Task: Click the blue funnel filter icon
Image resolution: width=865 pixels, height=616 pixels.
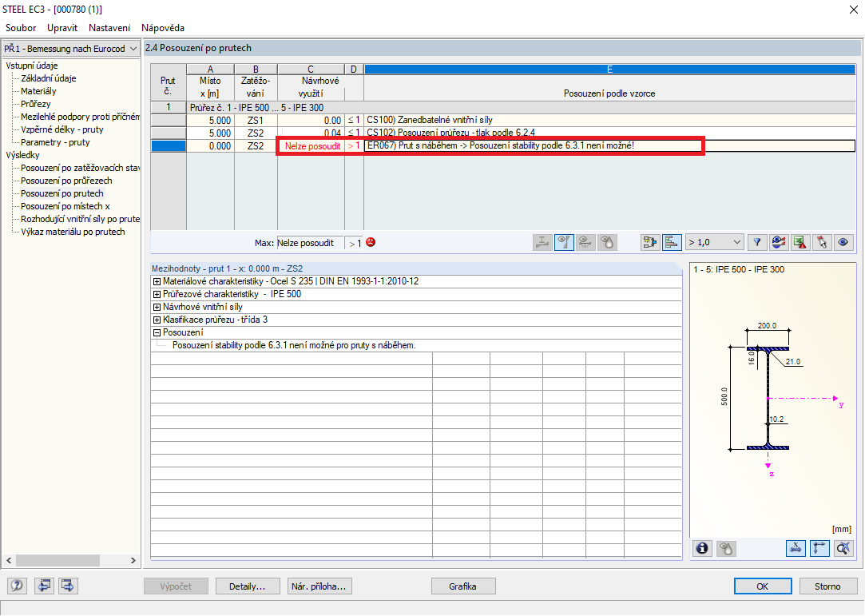Action: tap(757, 242)
